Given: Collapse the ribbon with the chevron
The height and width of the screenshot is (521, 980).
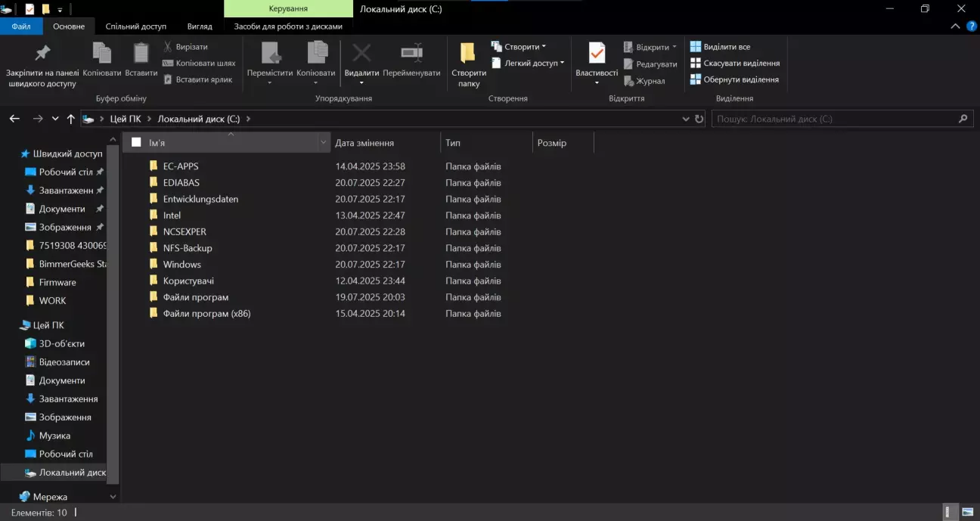Looking at the screenshot, I should click(x=954, y=26).
